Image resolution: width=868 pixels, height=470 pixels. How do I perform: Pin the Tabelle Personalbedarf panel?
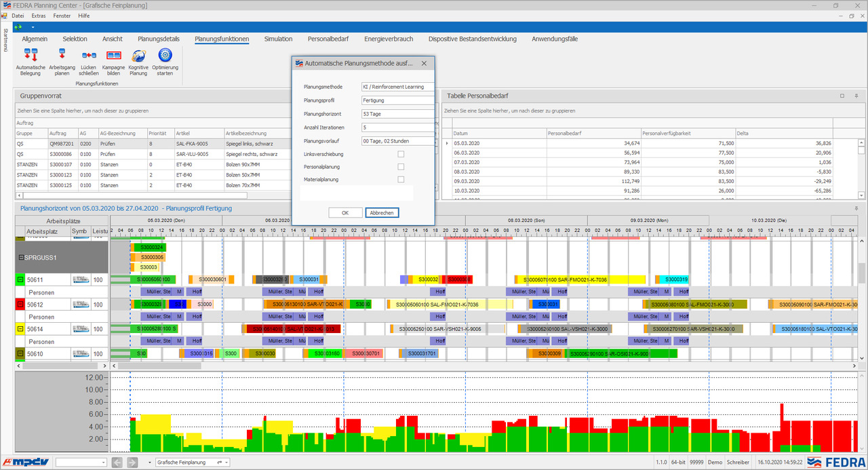pos(856,96)
